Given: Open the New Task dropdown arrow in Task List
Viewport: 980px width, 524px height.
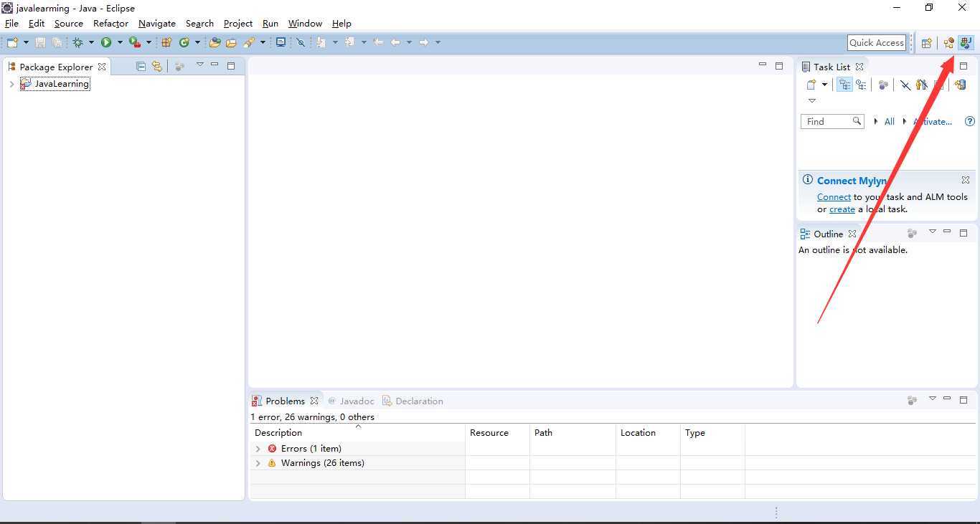Looking at the screenshot, I should 824,85.
